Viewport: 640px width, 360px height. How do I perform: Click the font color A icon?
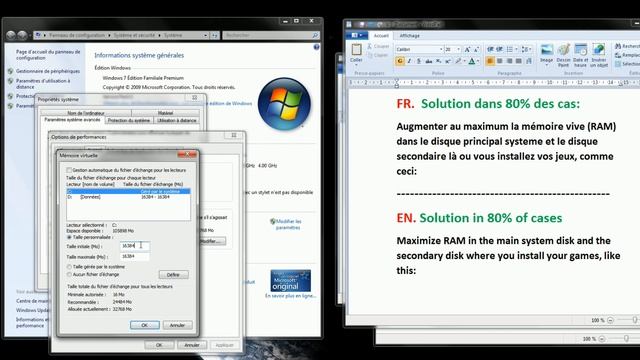[472, 61]
